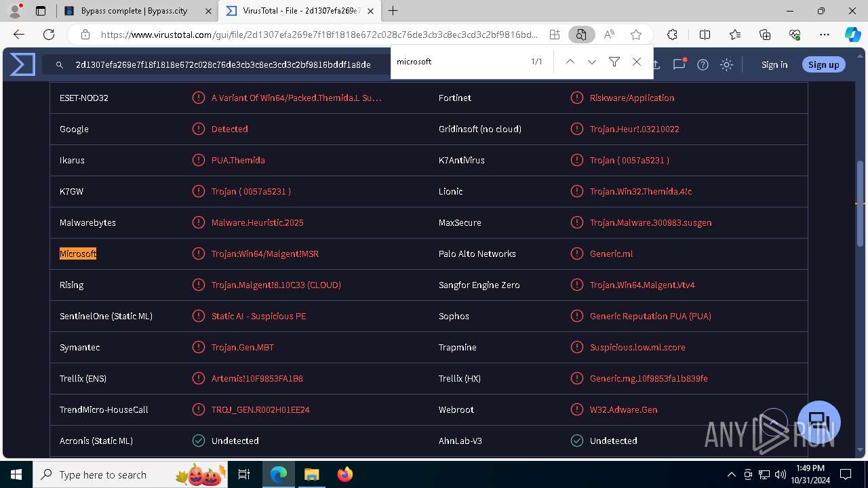Open the Windows notification center
Image resolution: width=868 pixels, height=488 pixels.
click(846, 474)
